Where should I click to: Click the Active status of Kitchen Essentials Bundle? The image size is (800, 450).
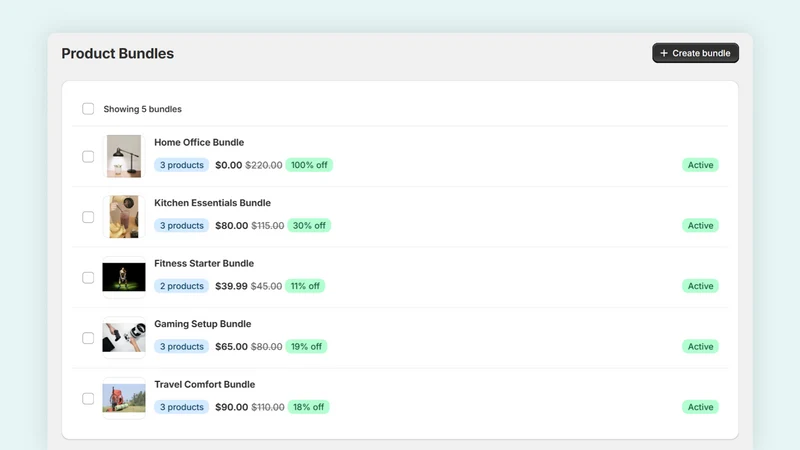click(x=700, y=226)
